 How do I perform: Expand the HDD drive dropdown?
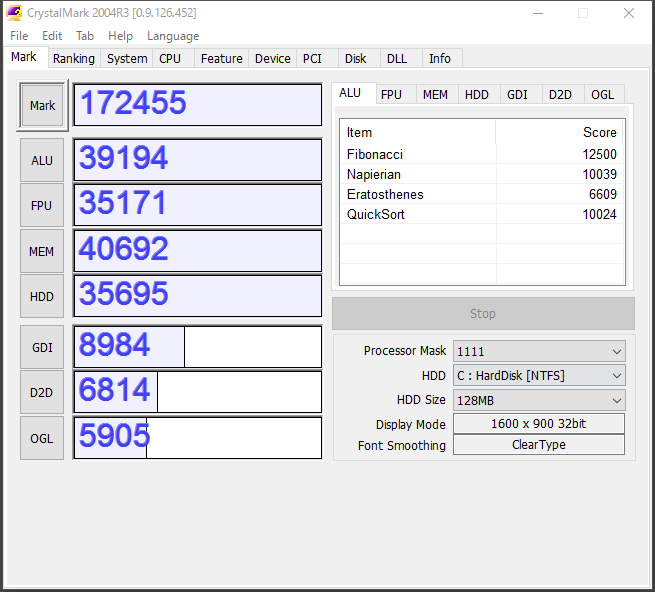(x=539, y=376)
